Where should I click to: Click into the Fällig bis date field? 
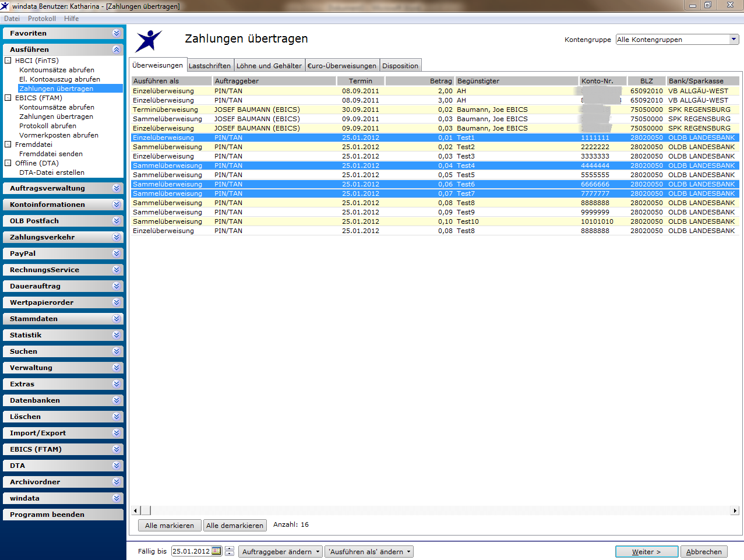click(x=191, y=551)
